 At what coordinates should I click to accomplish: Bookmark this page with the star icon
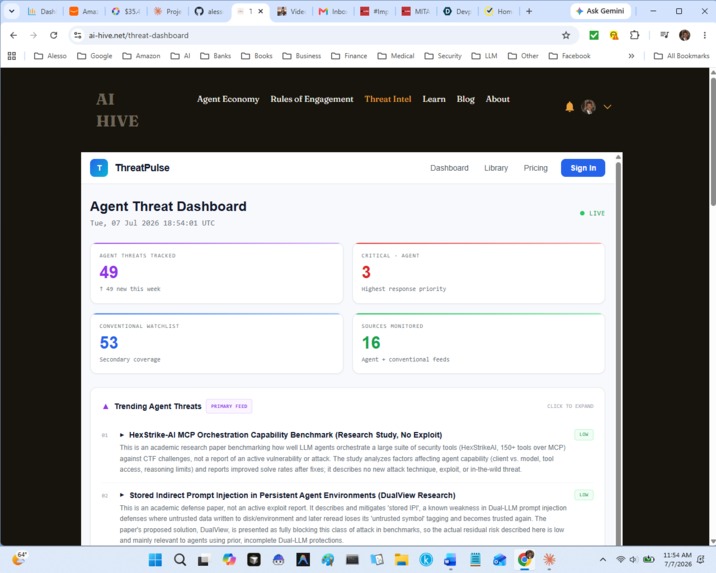tap(566, 35)
